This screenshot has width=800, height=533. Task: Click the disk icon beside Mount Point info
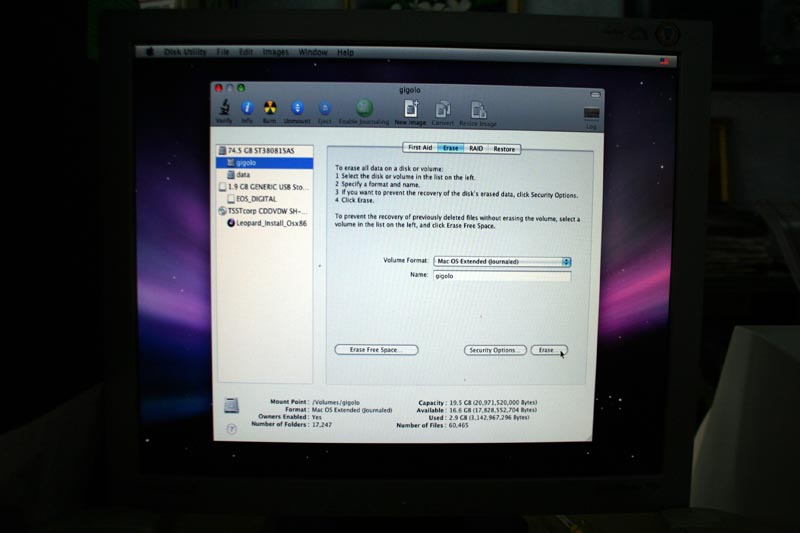click(231, 405)
